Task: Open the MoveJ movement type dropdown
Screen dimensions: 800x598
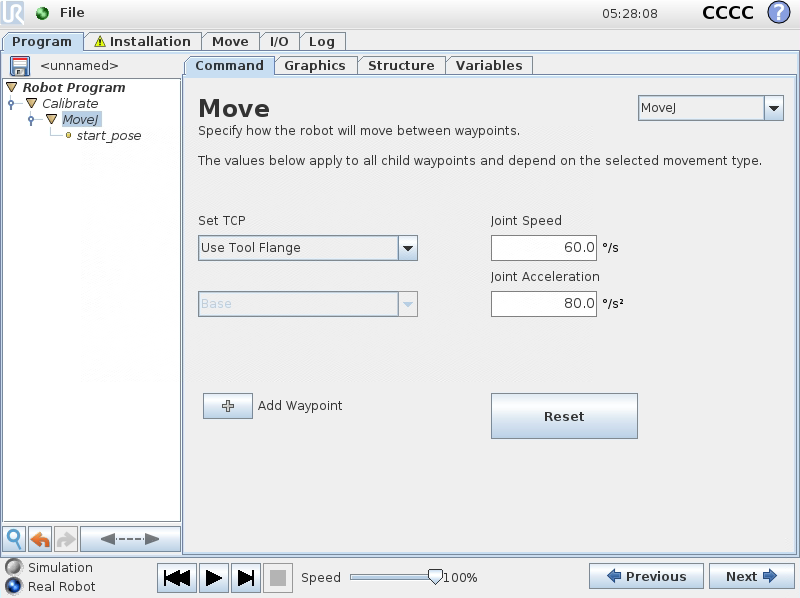Action: pos(711,108)
